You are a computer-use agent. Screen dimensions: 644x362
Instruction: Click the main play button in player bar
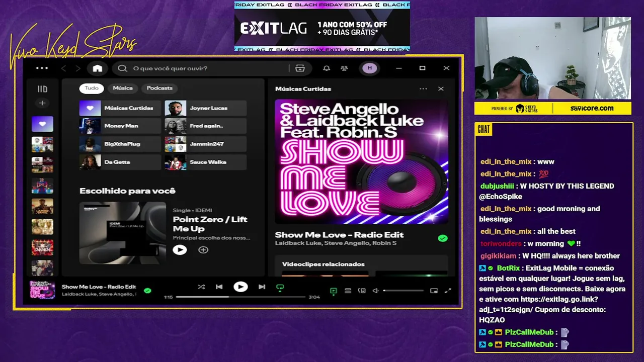click(x=240, y=287)
